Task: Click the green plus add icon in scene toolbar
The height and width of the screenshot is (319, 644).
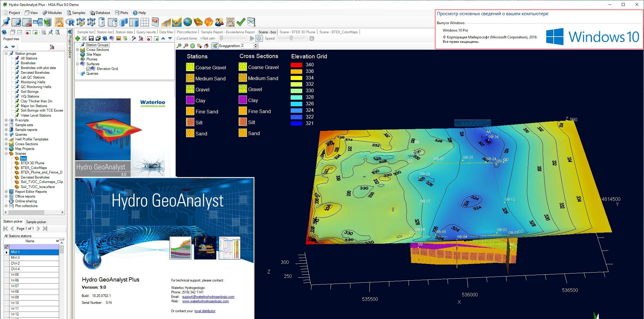Action: [78, 38]
